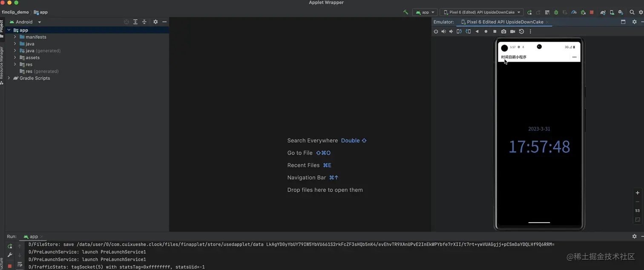Click app breadcrumb in navigation bar
644x270 pixels.
pos(41,12)
